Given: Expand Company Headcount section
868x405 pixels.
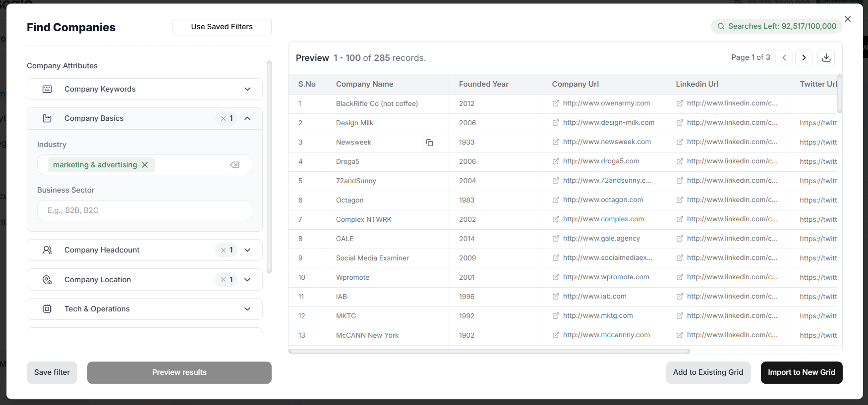Looking at the screenshot, I should pos(247,250).
